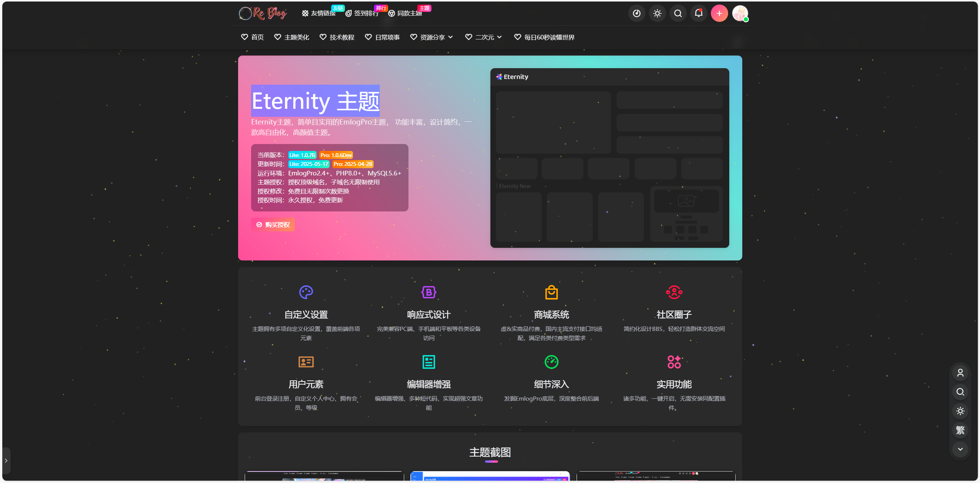Click the floating sidebar user icon
The height and width of the screenshot is (483, 980).
(x=960, y=373)
